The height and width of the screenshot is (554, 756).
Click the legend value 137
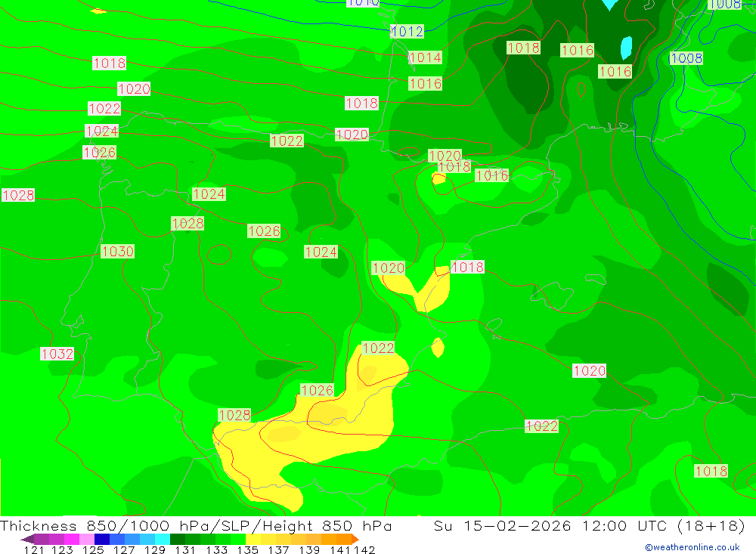(279, 549)
